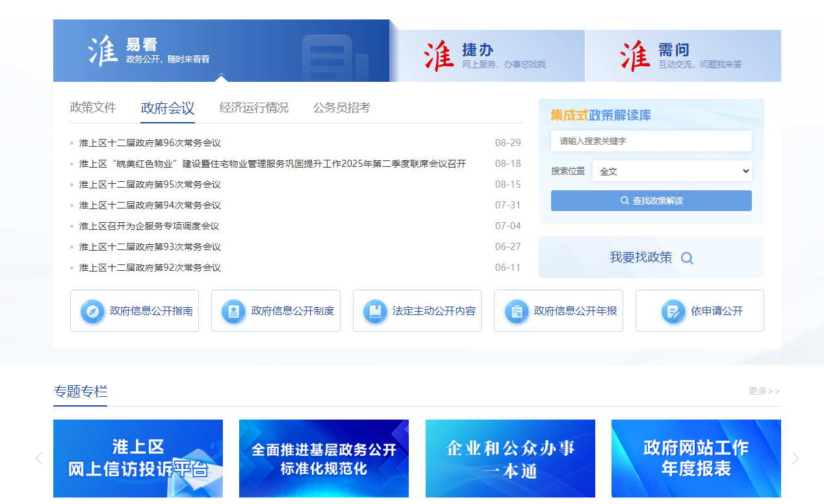Screen dimensions: 824x504
Task: Click the 查找政策解读 search button
Action: click(651, 201)
